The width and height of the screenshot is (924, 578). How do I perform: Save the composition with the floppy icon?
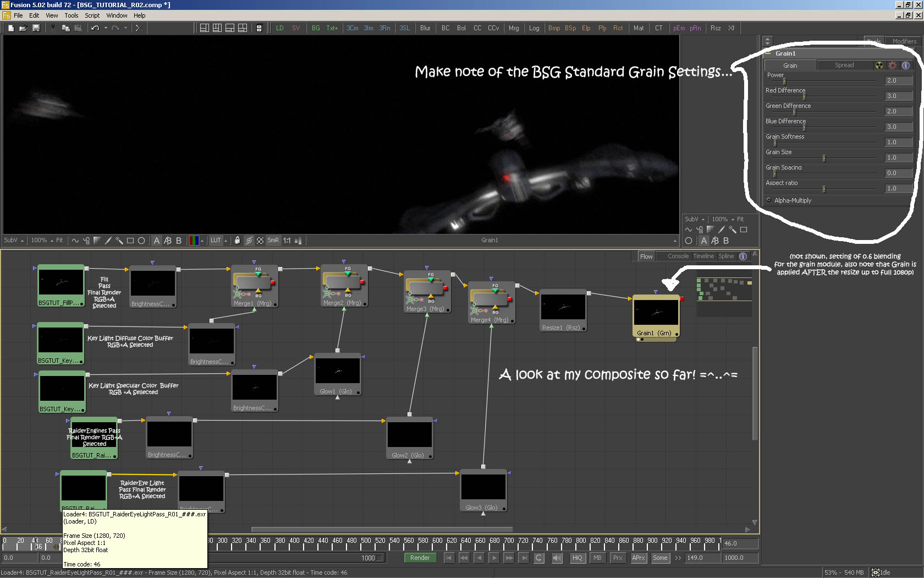[x=36, y=28]
